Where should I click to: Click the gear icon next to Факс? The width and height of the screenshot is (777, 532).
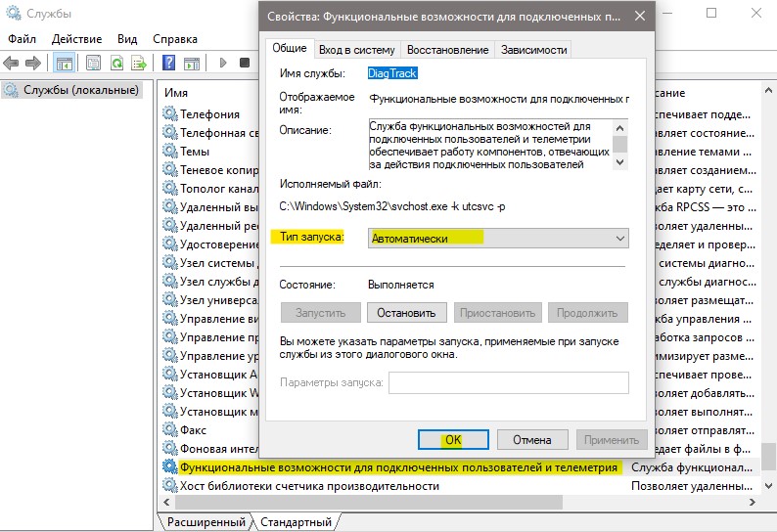click(x=169, y=429)
